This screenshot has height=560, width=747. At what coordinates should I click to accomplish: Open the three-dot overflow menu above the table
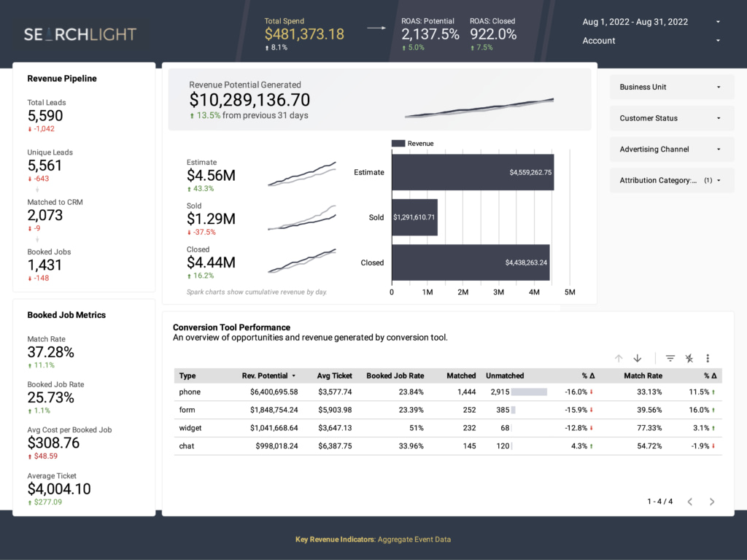click(x=708, y=358)
